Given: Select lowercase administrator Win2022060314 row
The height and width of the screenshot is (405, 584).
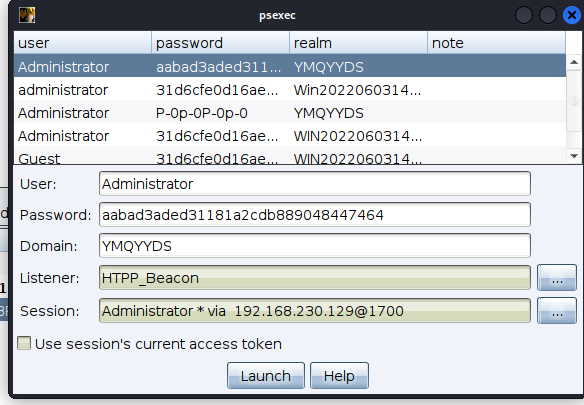Looking at the screenshot, I should pyautogui.click(x=290, y=90).
